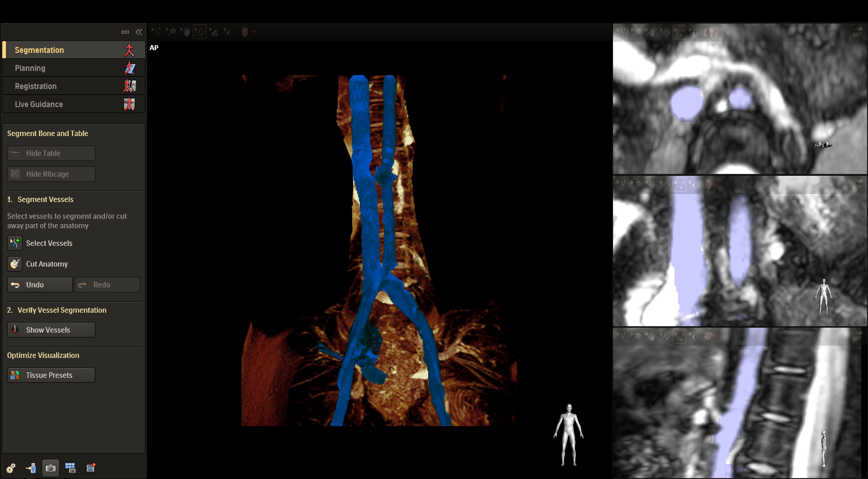Take a snapshot with the camera icon
The image size is (868, 479).
point(51,468)
